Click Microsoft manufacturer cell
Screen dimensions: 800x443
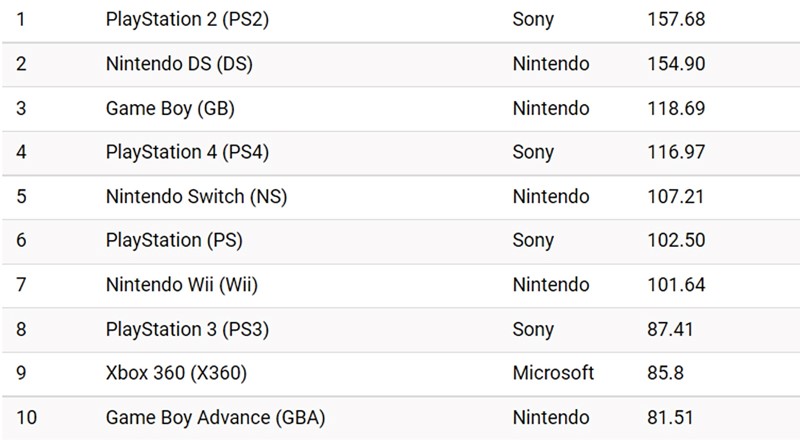click(553, 373)
